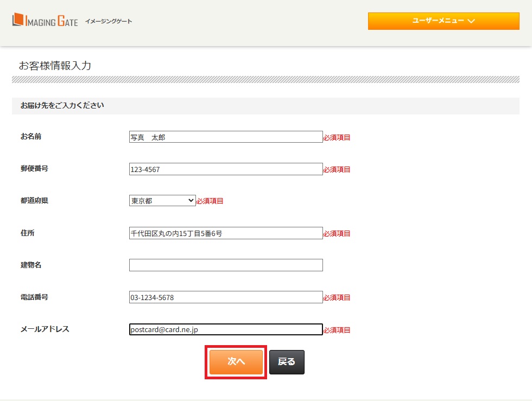532x401 pixels.
Task: Click the イメージングゲート katakana text in header
Action: (109, 22)
